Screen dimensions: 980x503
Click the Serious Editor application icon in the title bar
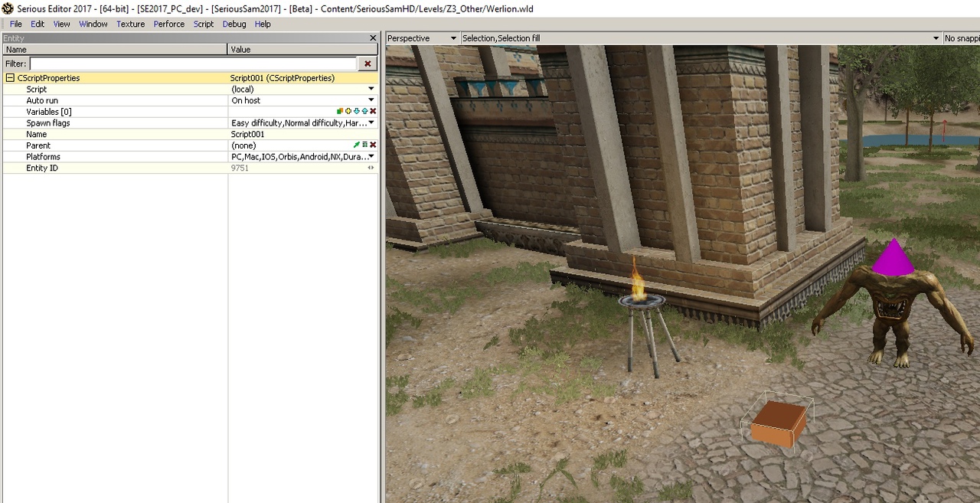tap(8, 8)
